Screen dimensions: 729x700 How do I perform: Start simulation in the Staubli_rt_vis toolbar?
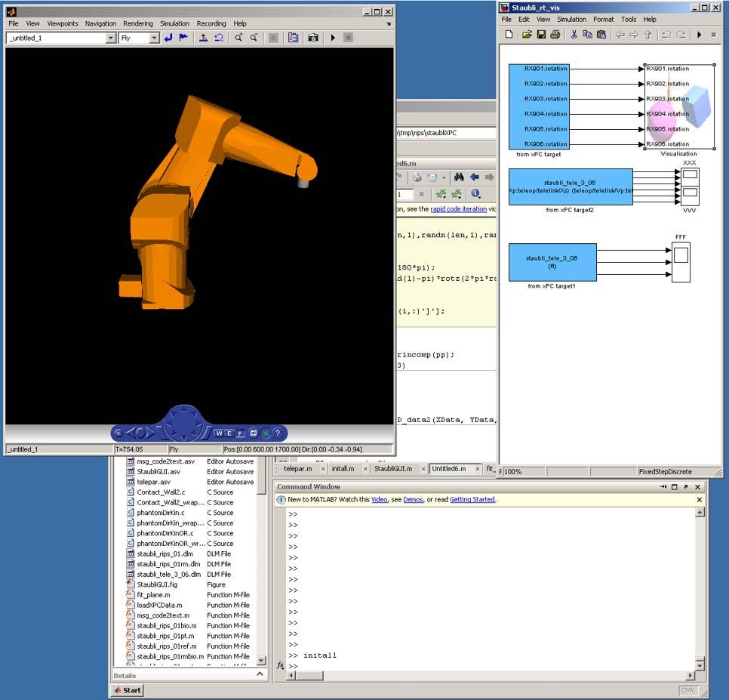(700, 35)
